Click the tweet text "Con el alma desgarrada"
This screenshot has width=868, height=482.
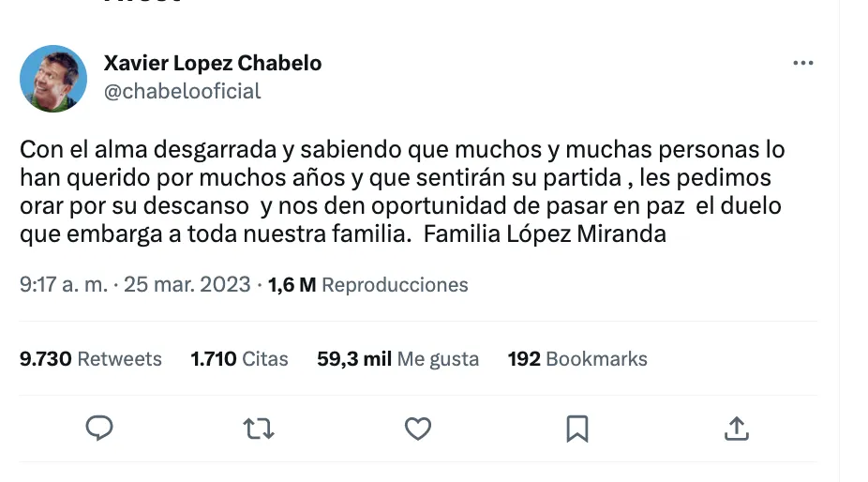[134, 150]
